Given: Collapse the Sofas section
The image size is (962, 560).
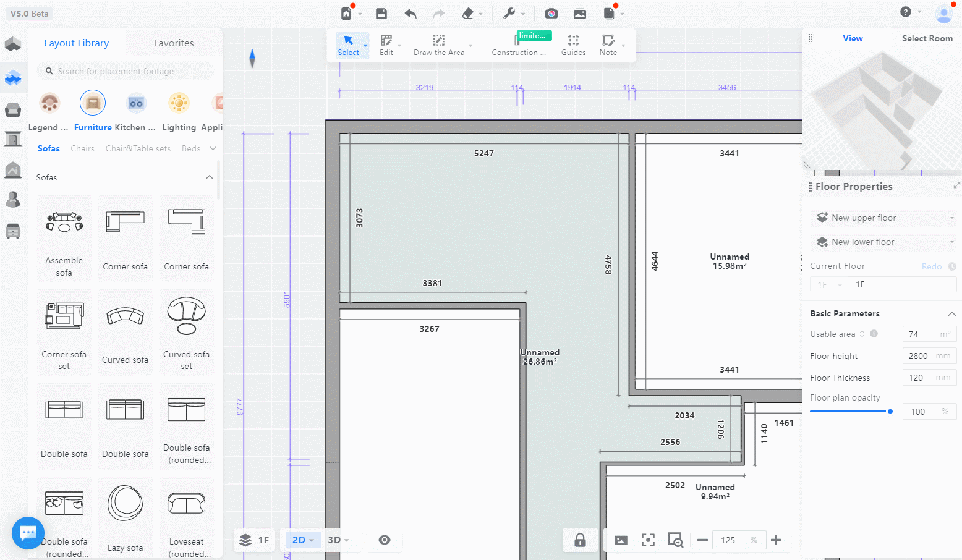Looking at the screenshot, I should click(210, 177).
